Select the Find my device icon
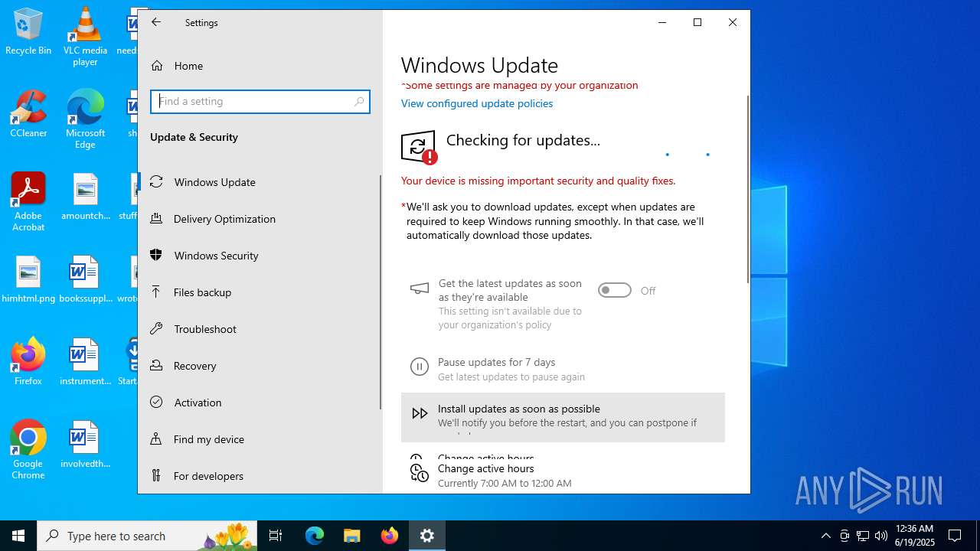The height and width of the screenshot is (551, 980). (x=156, y=439)
